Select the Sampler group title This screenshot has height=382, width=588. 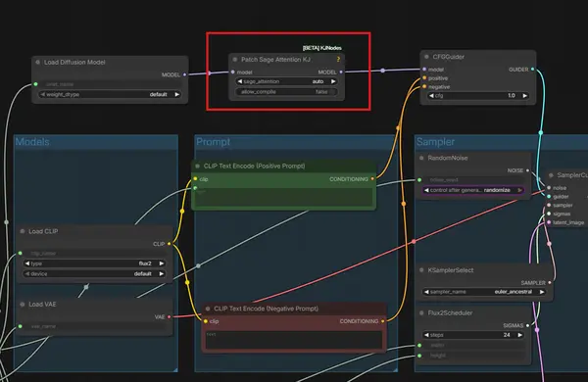tap(435, 142)
